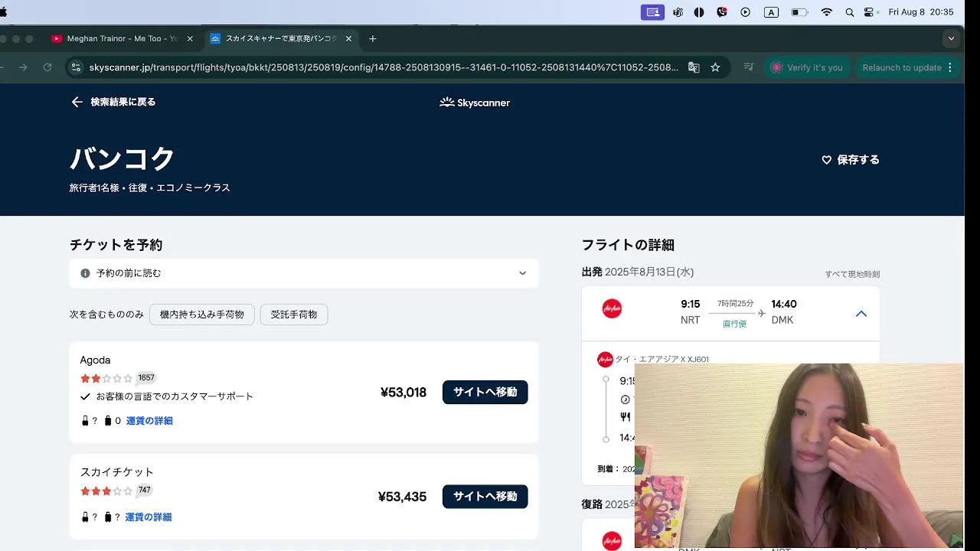Image resolution: width=980 pixels, height=551 pixels.
Task: Click the address bar URL
Action: [x=384, y=67]
